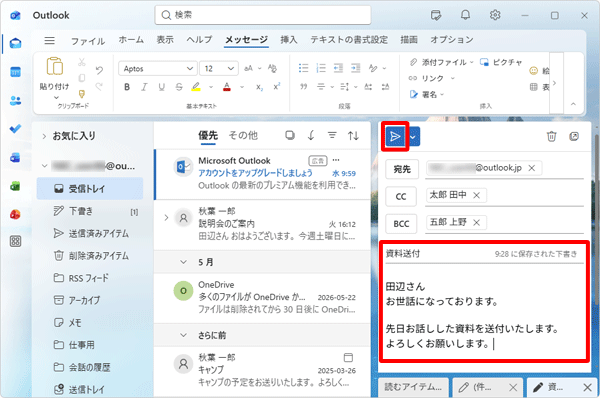Screen dimensions: 600x398
Task: Toggle Underline formatting
Action: 161,87
